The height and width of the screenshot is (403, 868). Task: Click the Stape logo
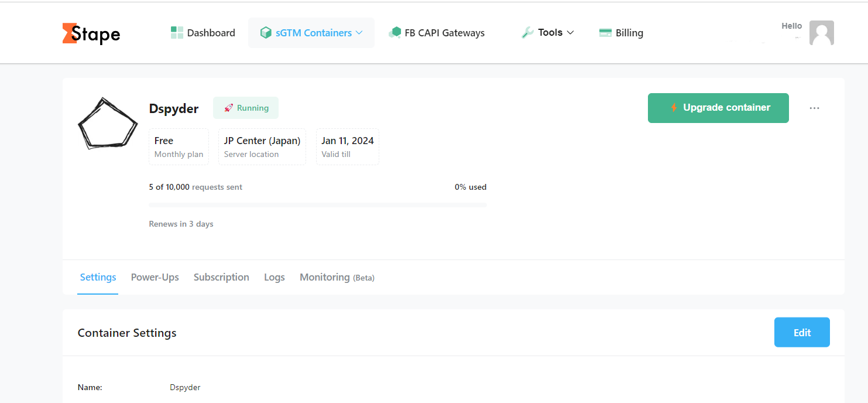[91, 33]
